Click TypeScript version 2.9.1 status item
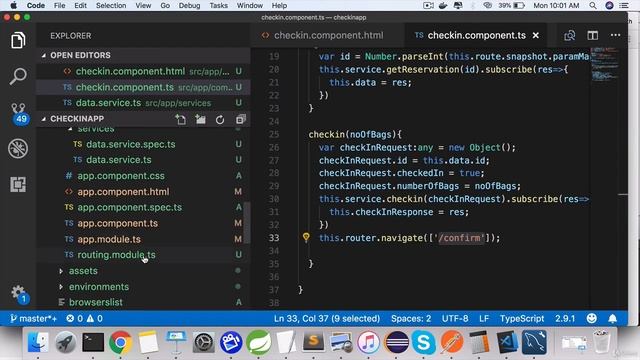The height and width of the screenshot is (360, 640). point(565,318)
